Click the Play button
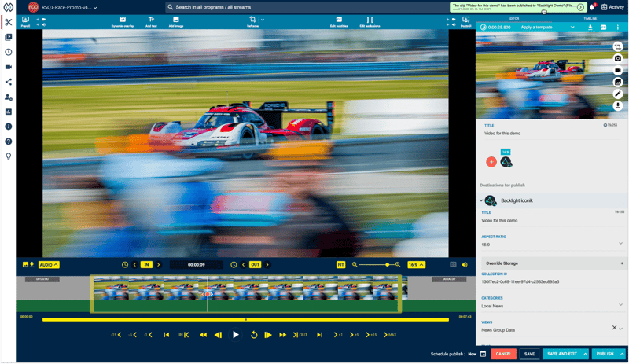This screenshot has width=629, height=364. [235, 335]
